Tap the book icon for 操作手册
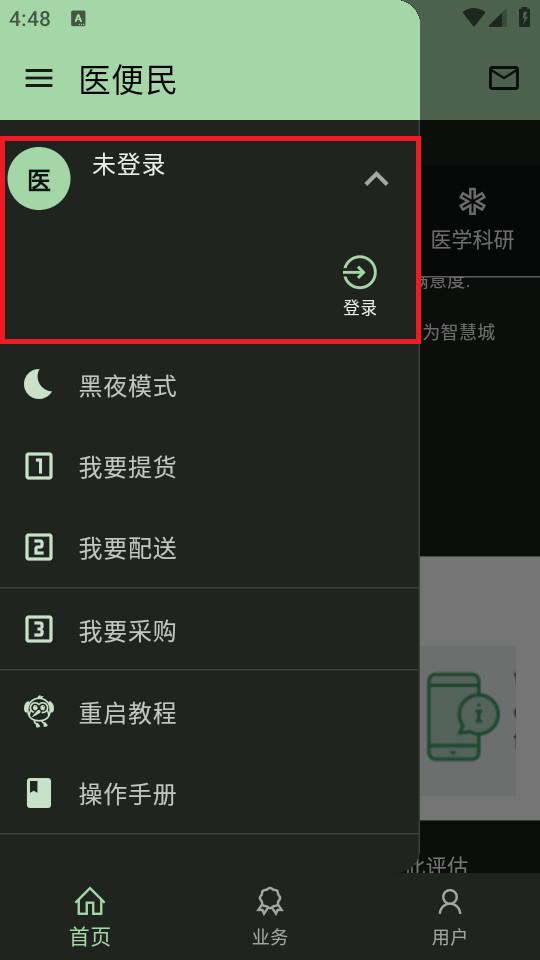Viewport: 540px width, 960px height. [x=39, y=793]
